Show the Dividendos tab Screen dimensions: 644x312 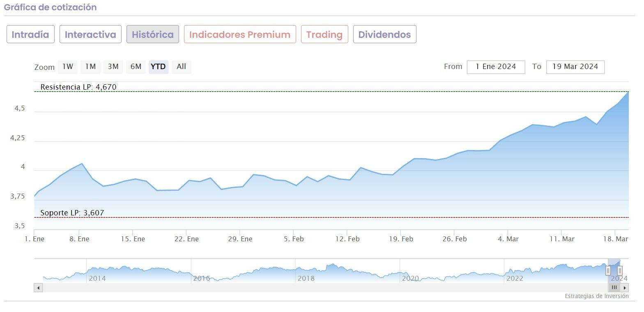pyautogui.click(x=384, y=35)
